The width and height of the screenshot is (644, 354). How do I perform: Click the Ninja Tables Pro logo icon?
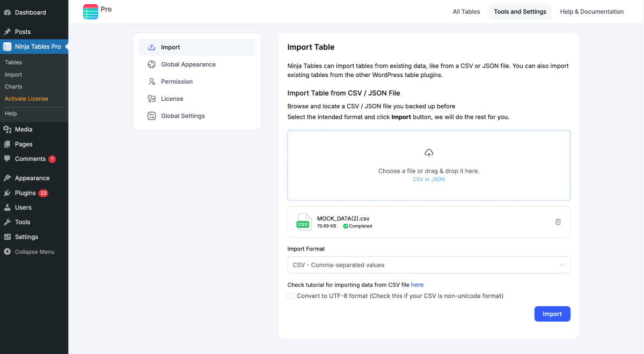[x=91, y=12]
